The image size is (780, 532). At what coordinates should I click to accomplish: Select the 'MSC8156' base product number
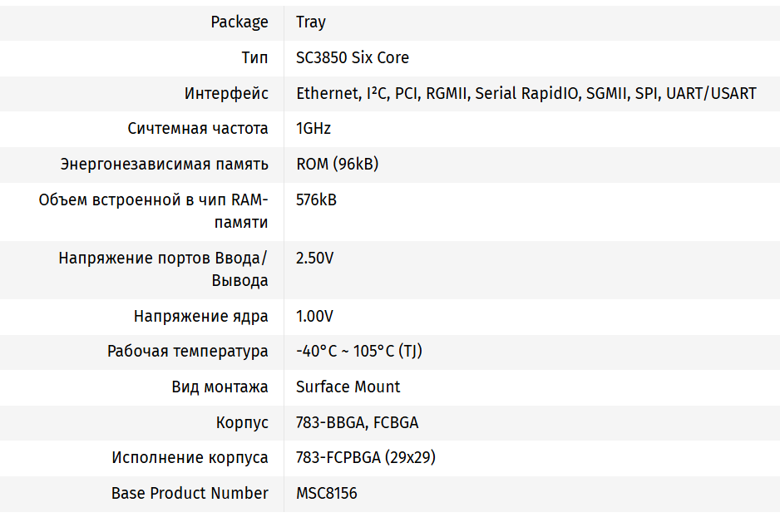click(326, 493)
